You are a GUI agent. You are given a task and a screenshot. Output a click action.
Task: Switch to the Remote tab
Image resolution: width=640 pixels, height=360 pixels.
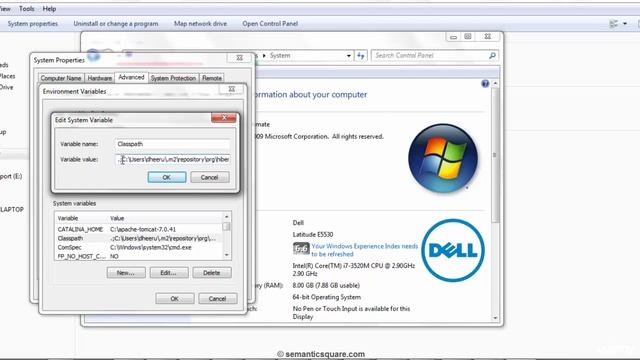click(212, 78)
